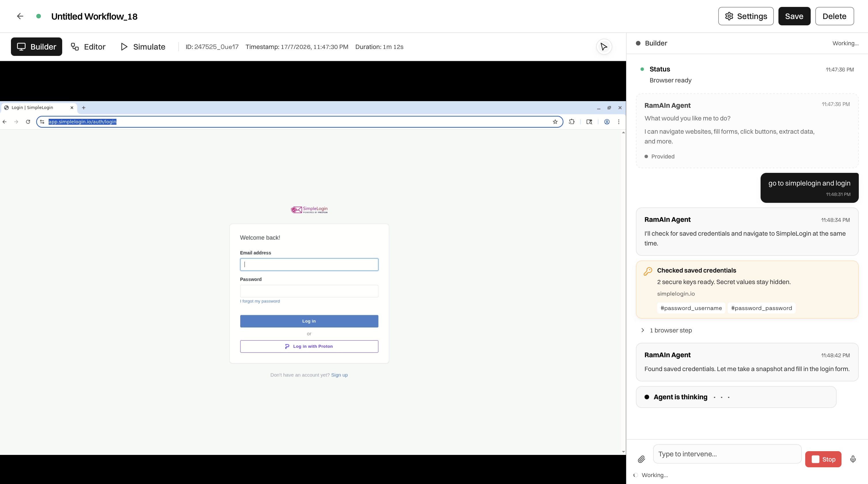Click the Sign up link

coord(339,375)
